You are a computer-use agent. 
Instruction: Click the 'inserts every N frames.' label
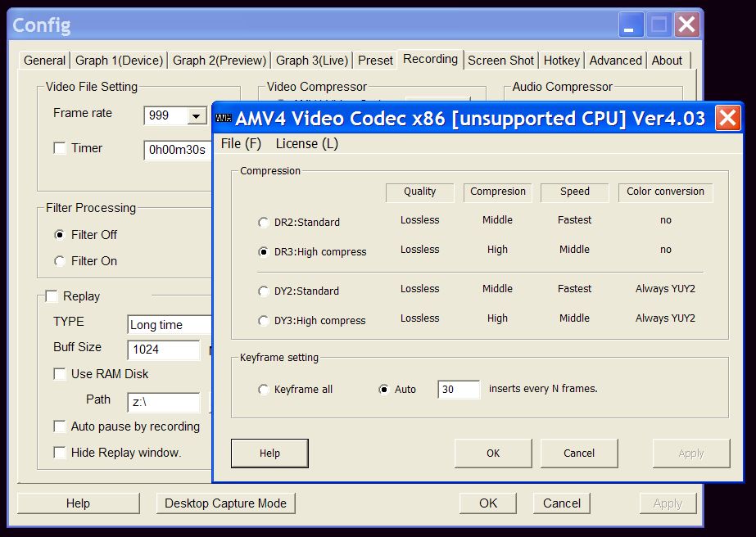pos(543,389)
